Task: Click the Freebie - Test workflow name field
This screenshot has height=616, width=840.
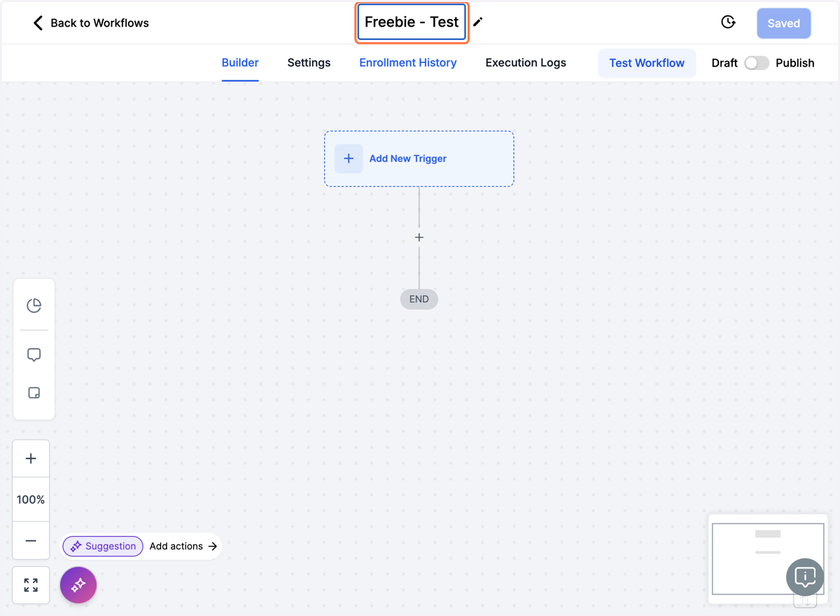Action: (412, 22)
